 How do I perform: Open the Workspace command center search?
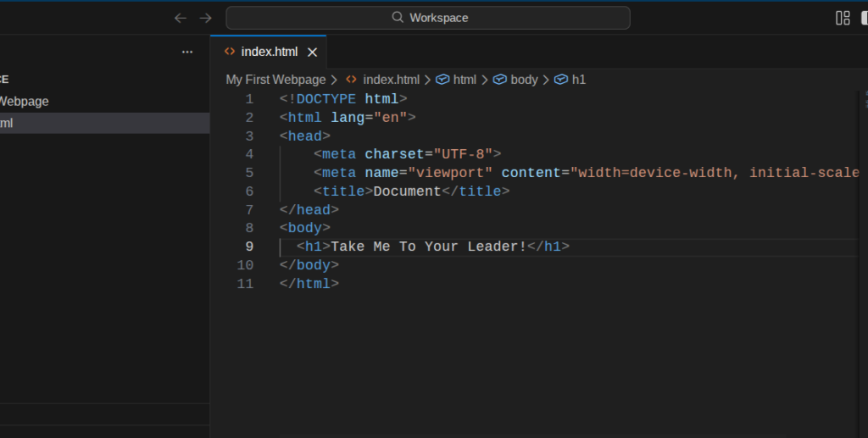428,18
